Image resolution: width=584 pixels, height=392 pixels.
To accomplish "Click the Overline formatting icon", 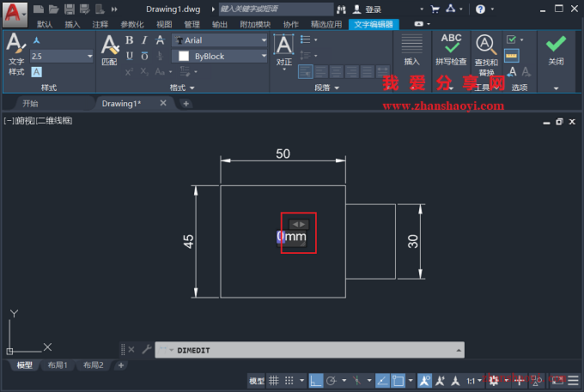I will click(x=144, y=56).
